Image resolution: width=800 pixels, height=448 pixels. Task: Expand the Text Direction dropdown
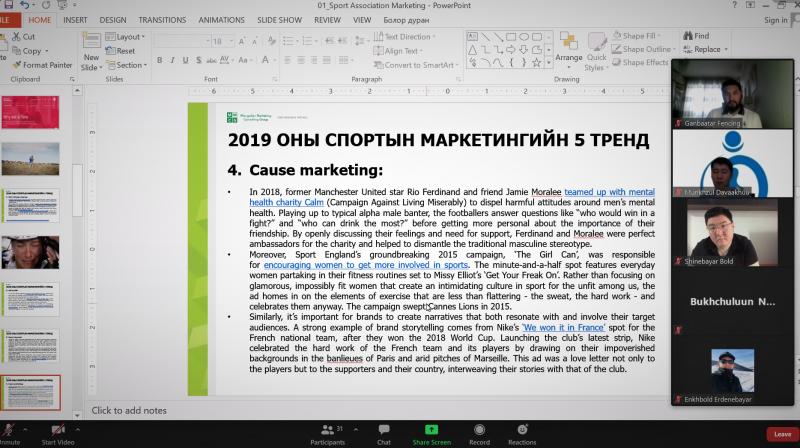405,37
